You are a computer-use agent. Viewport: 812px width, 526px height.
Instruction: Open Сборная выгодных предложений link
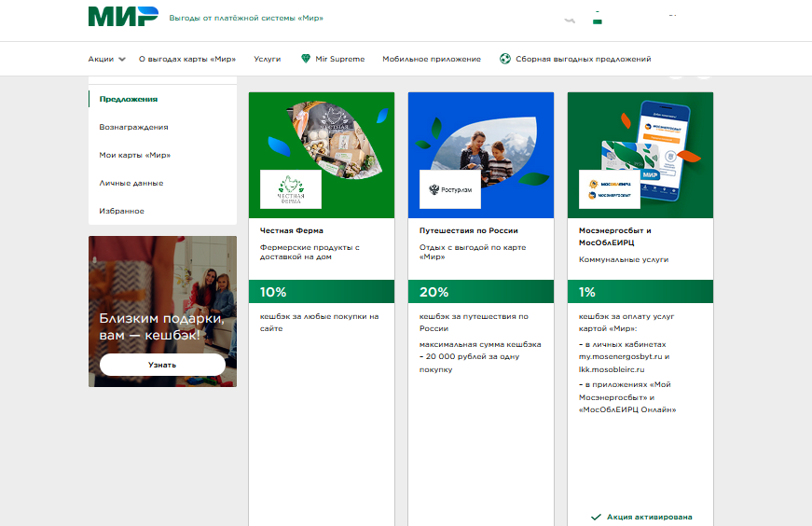(583, 59)
